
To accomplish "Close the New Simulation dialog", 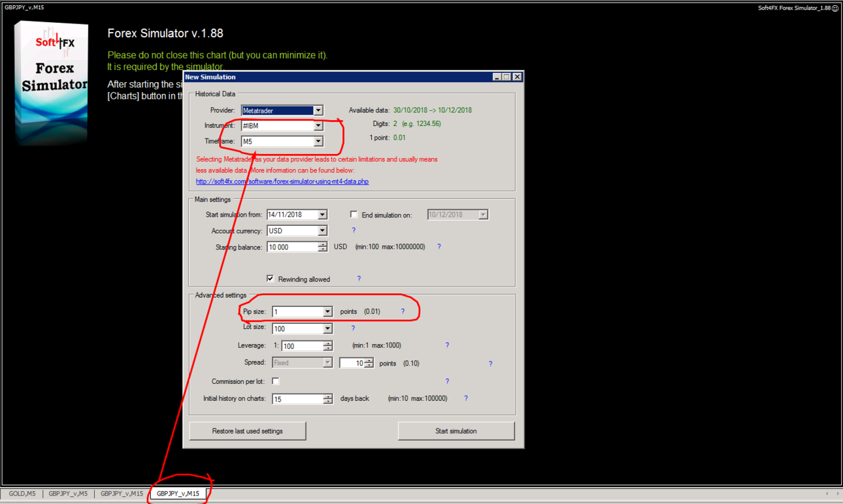I will pos(517,77).
